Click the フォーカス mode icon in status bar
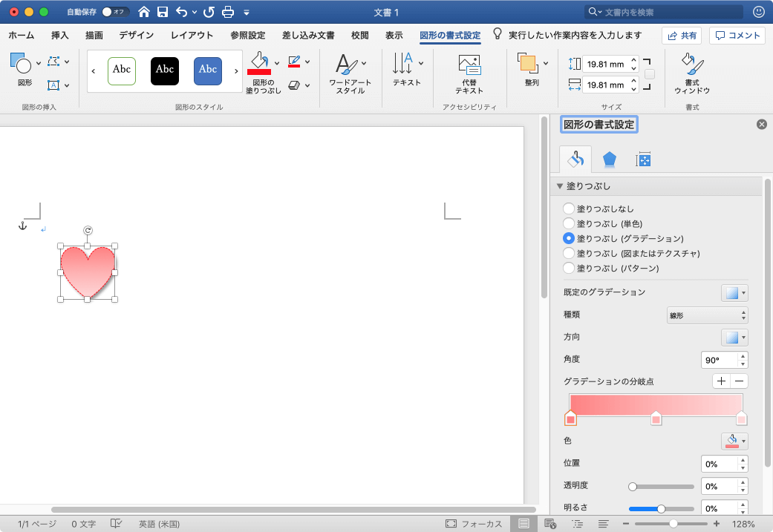The height and width of the screenshot is (532, 773). coord(451,523)
